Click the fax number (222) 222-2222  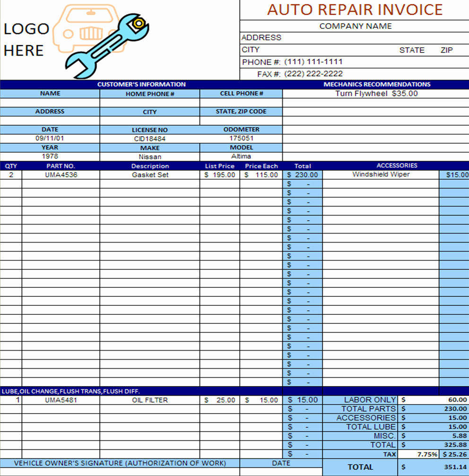click(x=313, y=74)
